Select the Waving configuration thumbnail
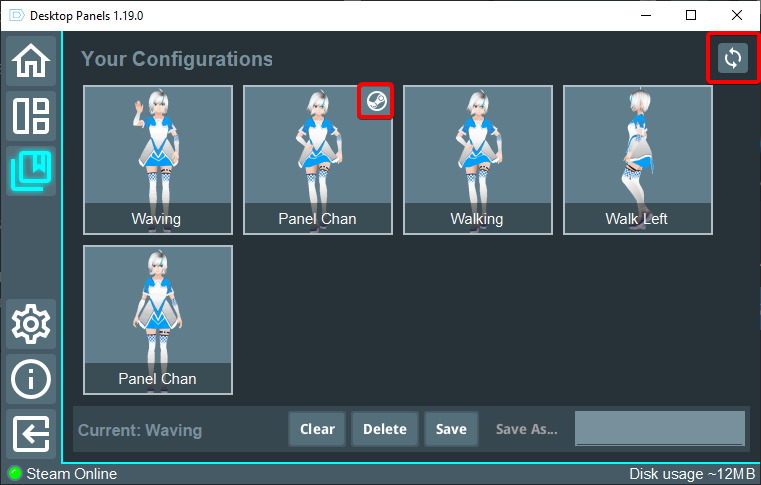The width and height of the screenshot is (761, 485). [x=158, y=160]
